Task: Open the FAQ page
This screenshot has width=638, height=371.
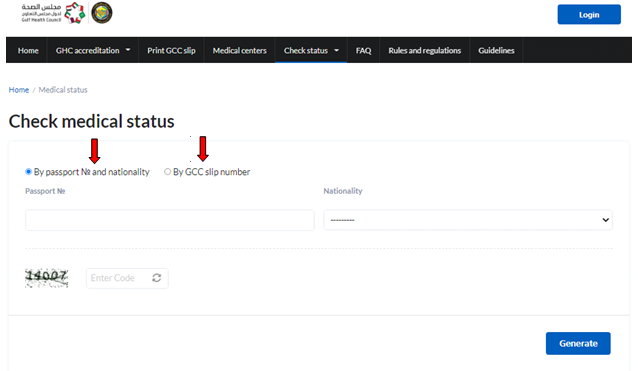Action: (363, 50)
